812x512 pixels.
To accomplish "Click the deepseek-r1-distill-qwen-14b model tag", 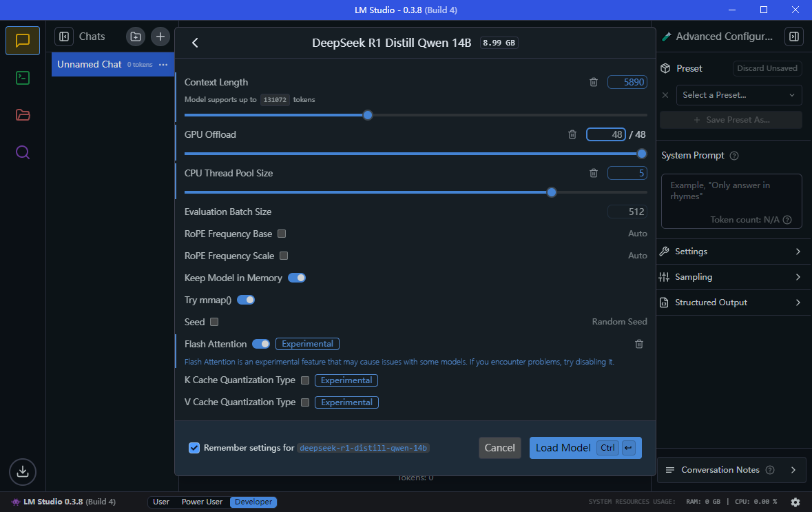I will coord(363,448).
